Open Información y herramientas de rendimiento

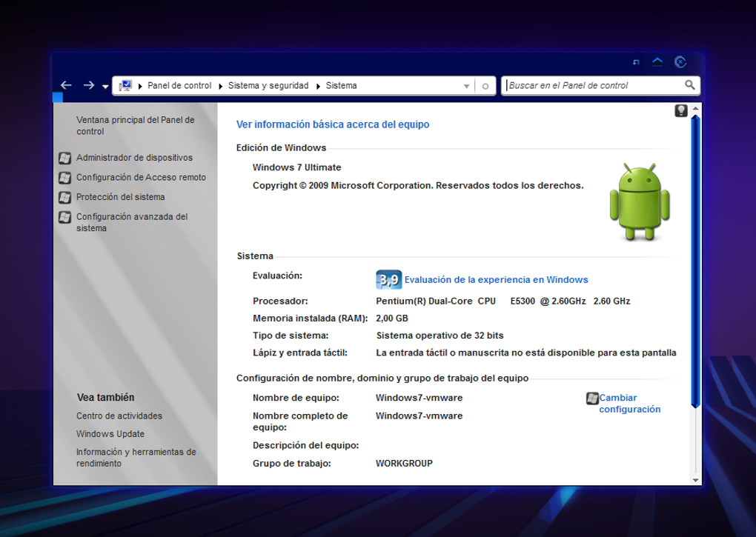[x=136, y=458]
